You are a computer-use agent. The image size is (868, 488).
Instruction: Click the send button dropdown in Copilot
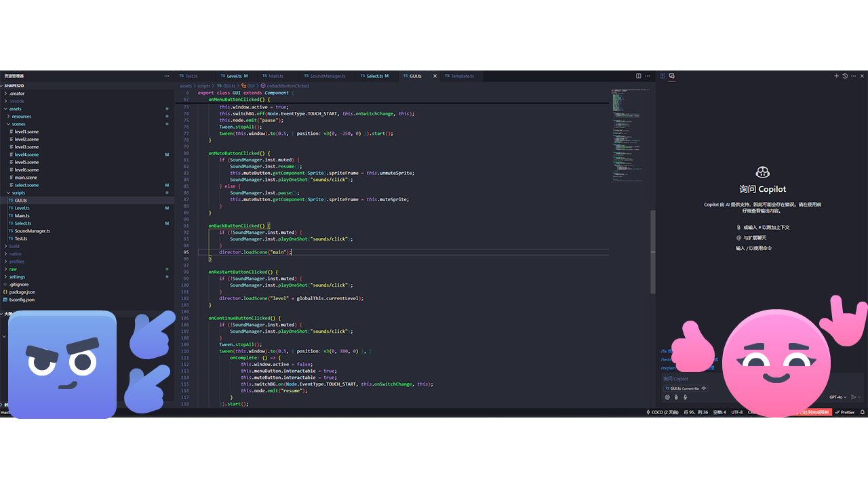click(x=859, y=396)
